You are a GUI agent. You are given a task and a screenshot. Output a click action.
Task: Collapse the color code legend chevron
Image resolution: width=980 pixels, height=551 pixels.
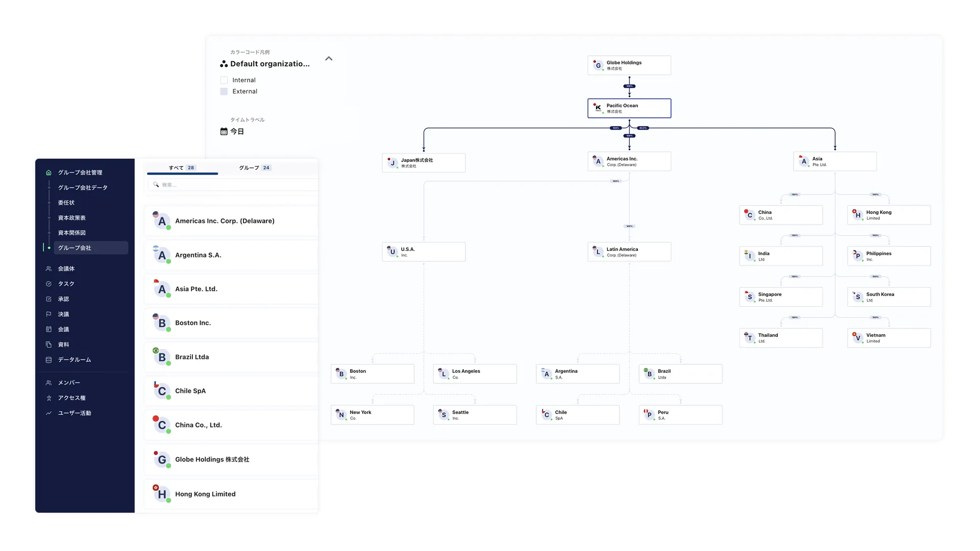(329, 59)
